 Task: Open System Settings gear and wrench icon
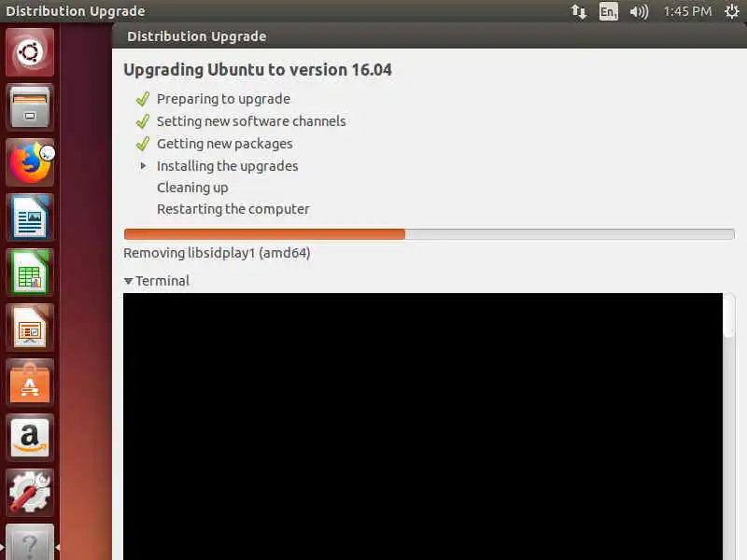pos(30,493)
